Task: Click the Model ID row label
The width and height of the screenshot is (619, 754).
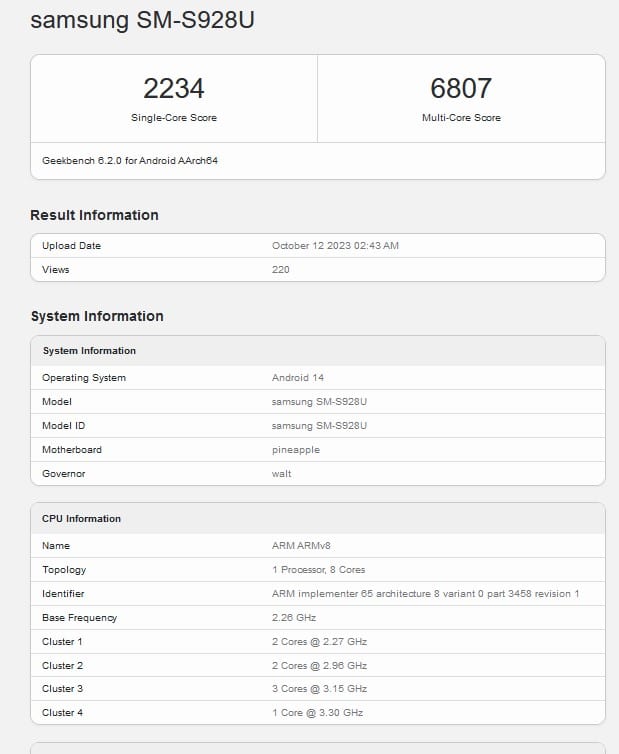Action: (x=63, y=426)
